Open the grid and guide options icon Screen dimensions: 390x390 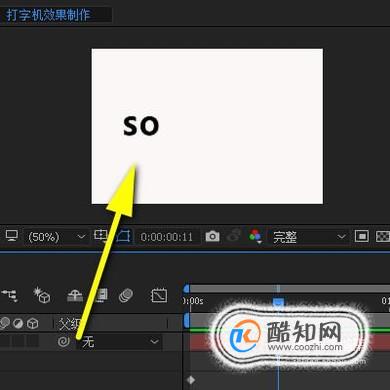(100, 236)
